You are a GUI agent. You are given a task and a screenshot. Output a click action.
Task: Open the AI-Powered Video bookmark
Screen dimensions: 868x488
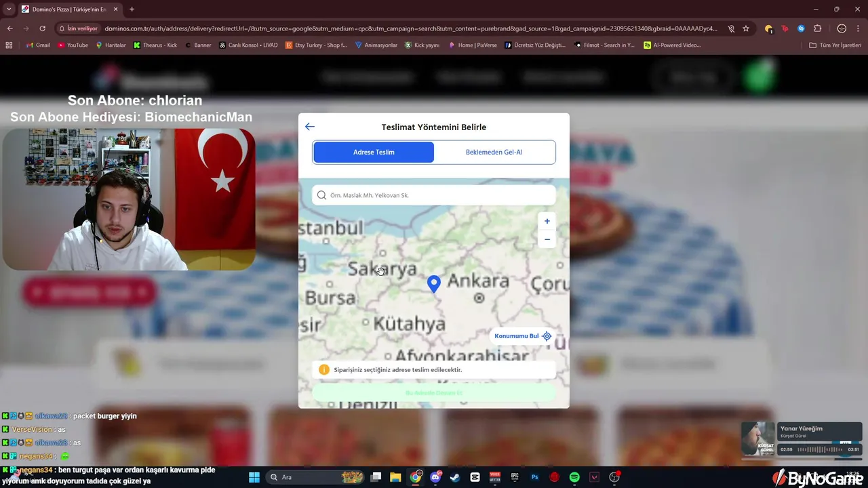[672, 45]
